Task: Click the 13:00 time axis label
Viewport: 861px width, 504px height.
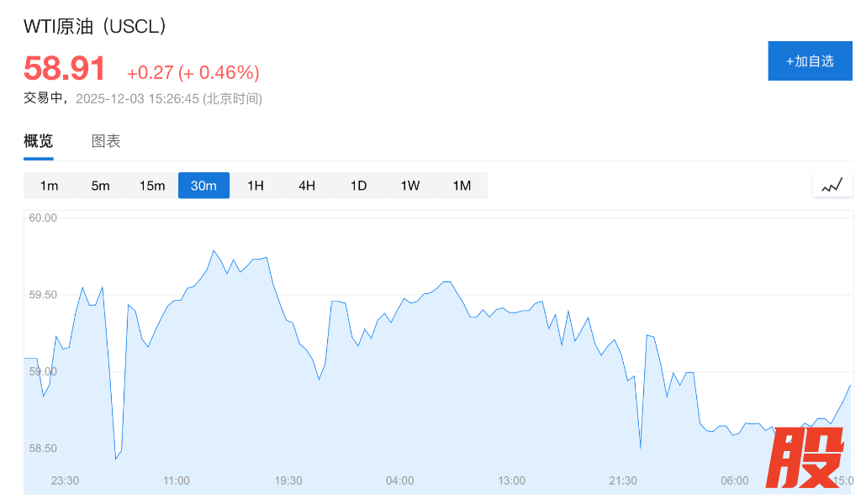Action: pos(511,480)
